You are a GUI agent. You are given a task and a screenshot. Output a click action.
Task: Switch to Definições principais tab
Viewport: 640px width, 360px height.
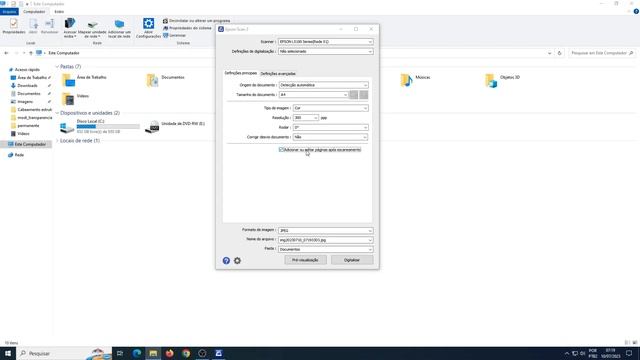pos(240,73)
